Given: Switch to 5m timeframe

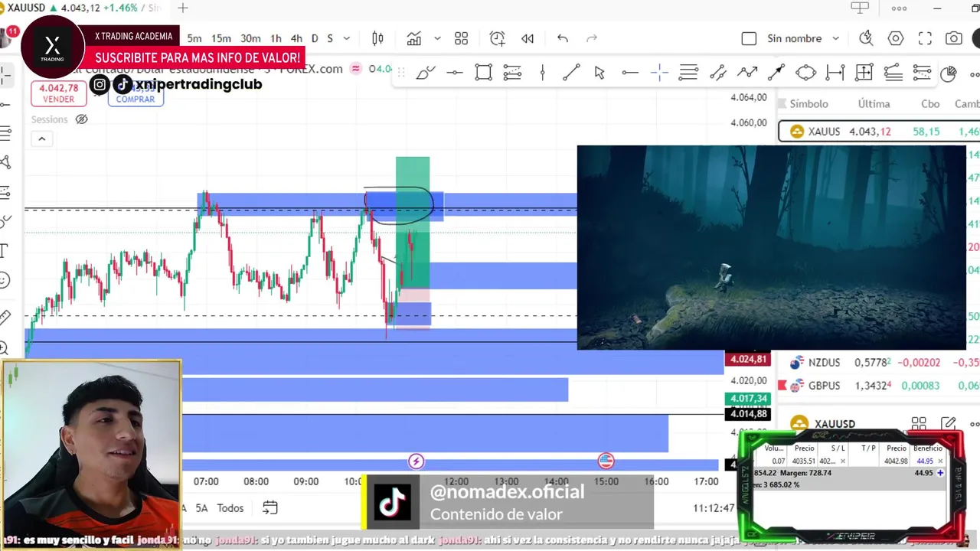Looking at the screenshot, I should pyautogui.click(x=194, y=38).
